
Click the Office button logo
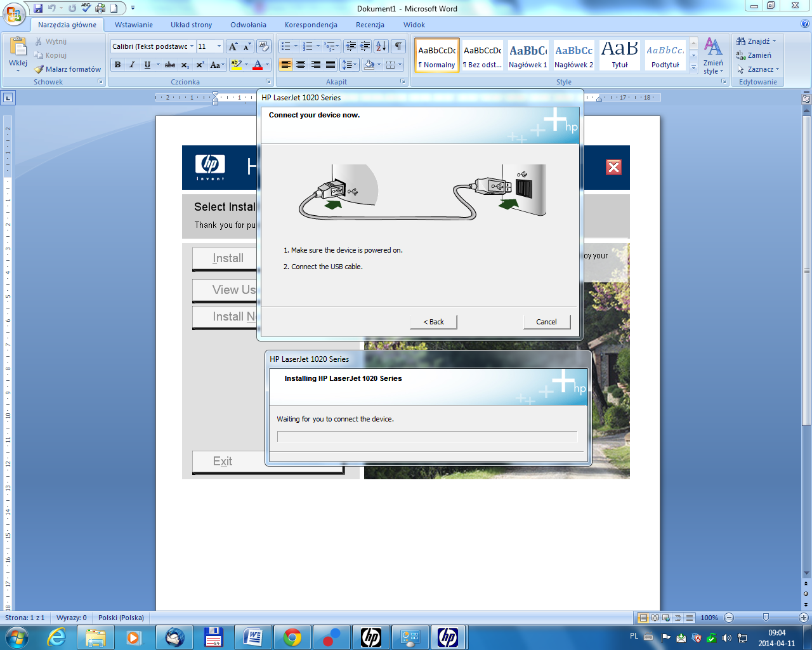13,13
